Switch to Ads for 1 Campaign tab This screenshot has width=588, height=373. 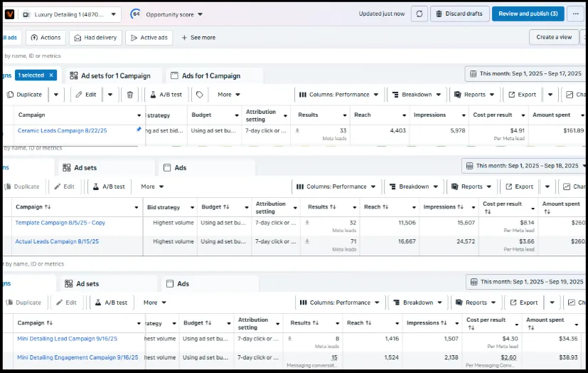(x=210, y=75)
